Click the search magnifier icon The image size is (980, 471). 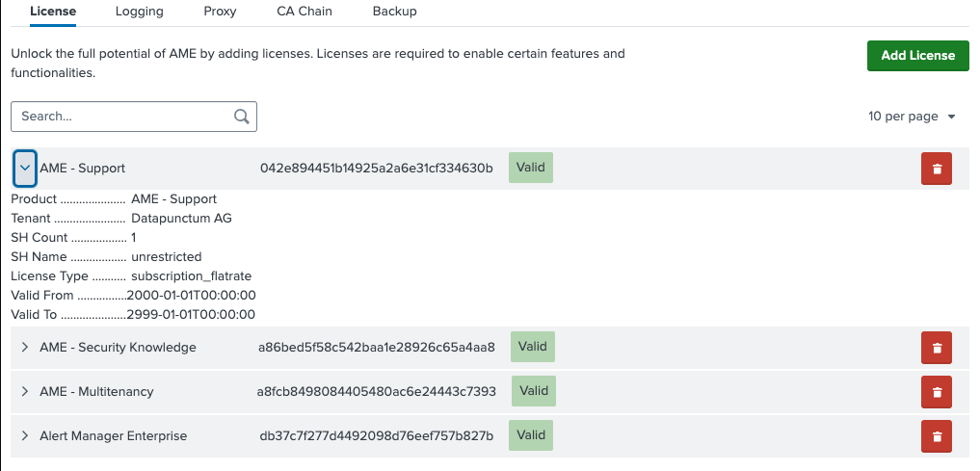coord(242,117)
